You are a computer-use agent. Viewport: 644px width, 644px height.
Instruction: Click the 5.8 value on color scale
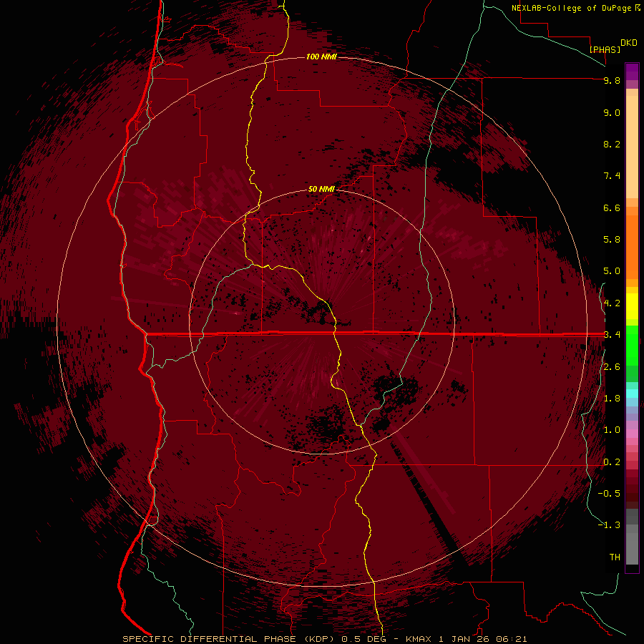[x=612, y=240]
